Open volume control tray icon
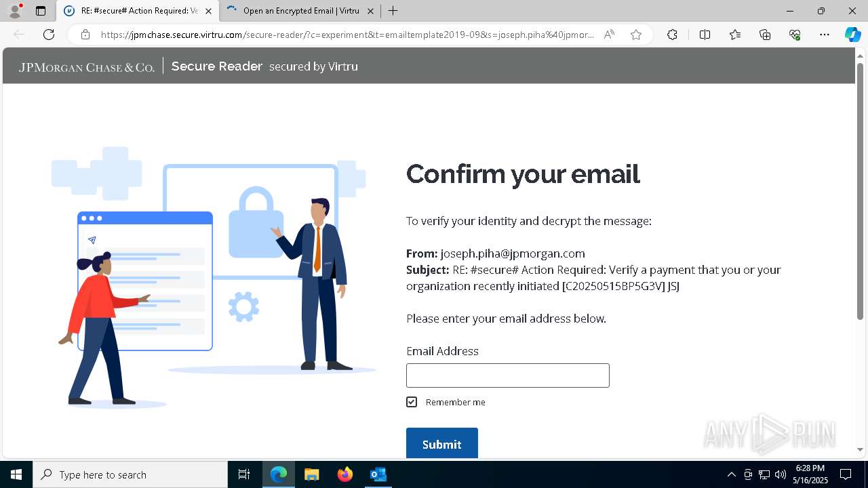Image resolution: width=868 pixels, height=488 pixels. [781, 474]
